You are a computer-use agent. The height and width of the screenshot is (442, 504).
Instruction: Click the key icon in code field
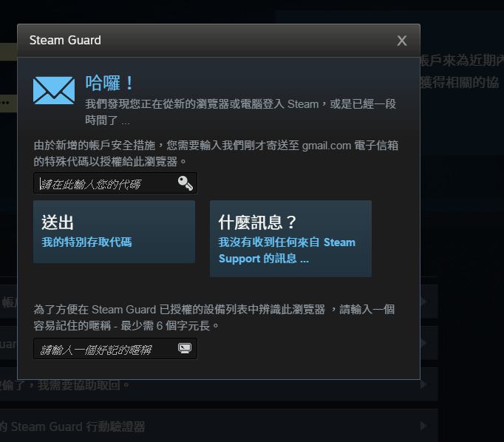click(x=185, y=183)
